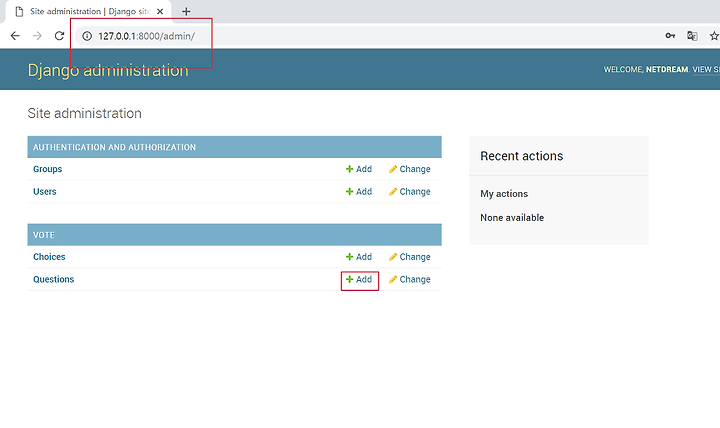Reload the page with refresh icon
The width and height of the screenshot is (720, 428).
59,36
